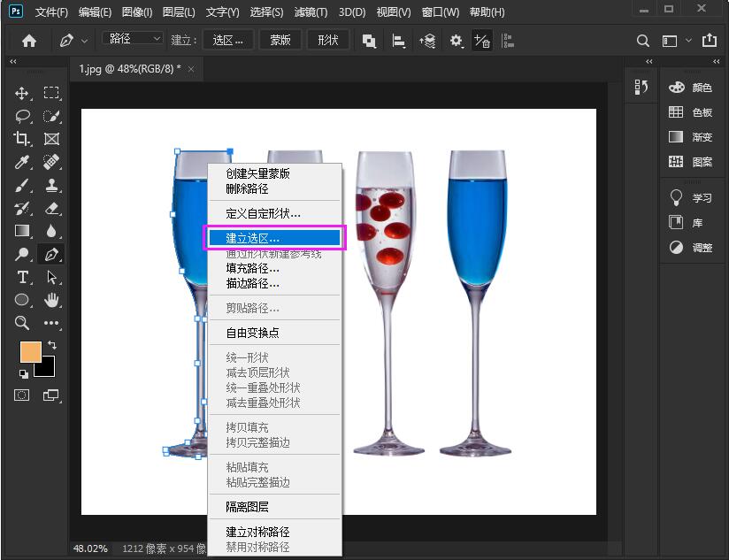This screenshot has width=729, height=560.
Task: Select the Brush tool
Action: pos(22,185)
